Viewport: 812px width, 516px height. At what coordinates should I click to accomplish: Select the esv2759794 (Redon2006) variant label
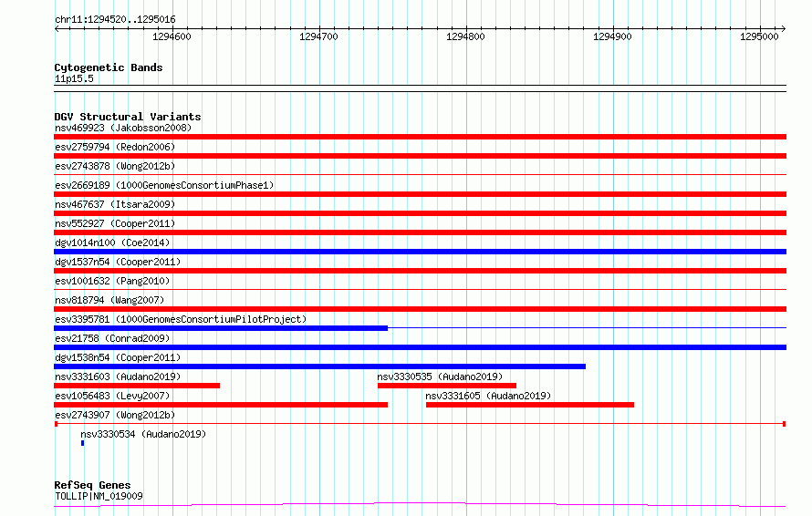tap(115, 147)
